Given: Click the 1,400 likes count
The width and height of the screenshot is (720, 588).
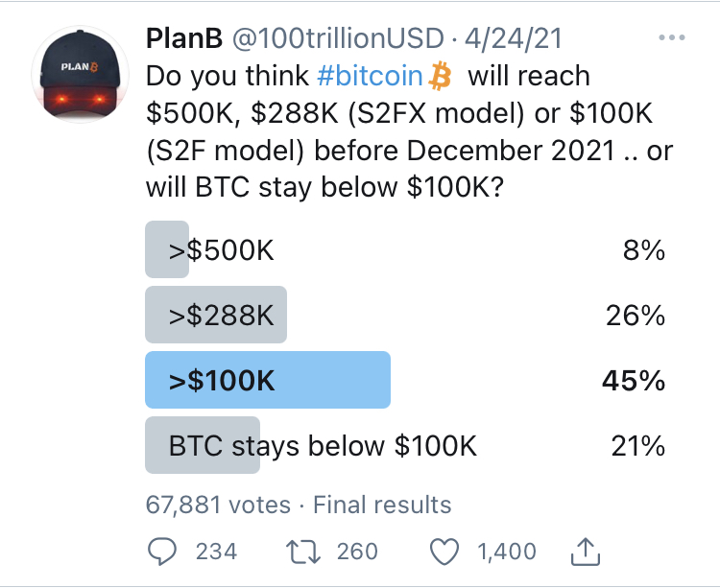Looking at the screenshot, I should tap(508, 552).
